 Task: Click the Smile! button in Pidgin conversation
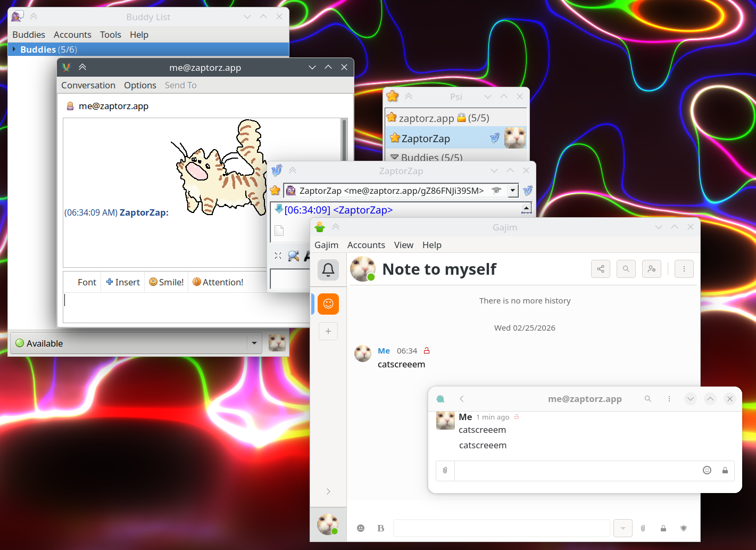[166, 282]
